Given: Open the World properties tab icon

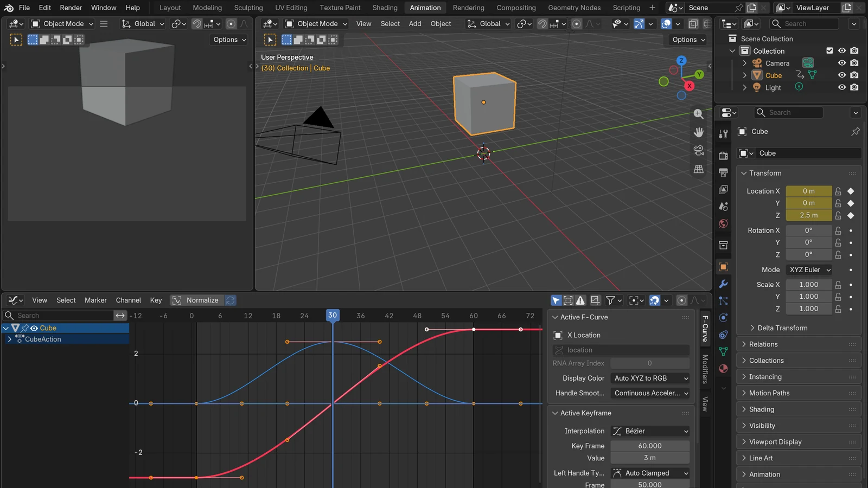Looking at the screenshot, I should 723,223.
